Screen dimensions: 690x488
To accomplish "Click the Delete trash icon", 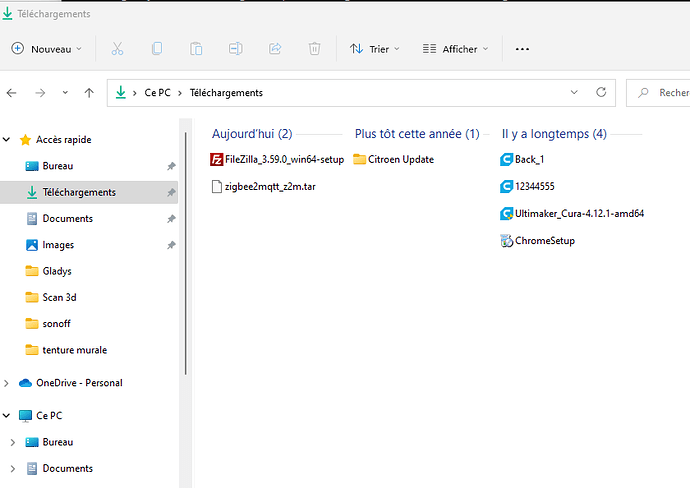I will (314, 48).
